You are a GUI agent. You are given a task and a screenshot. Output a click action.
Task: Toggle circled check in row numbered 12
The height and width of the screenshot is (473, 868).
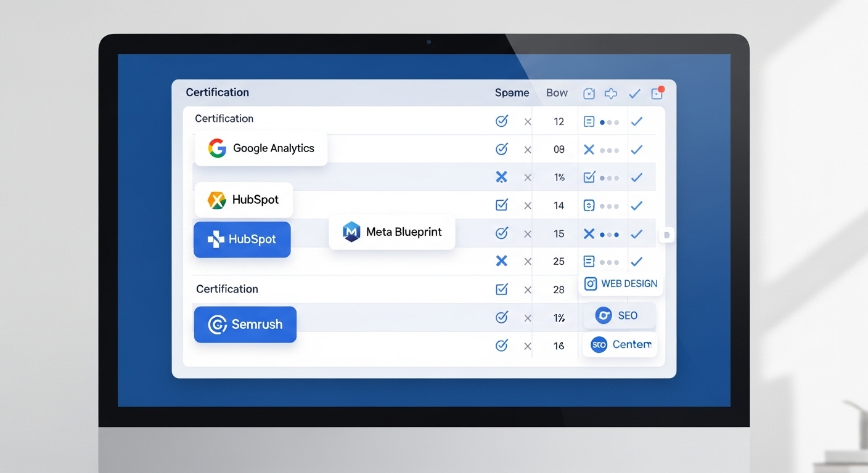click(502, 121)
